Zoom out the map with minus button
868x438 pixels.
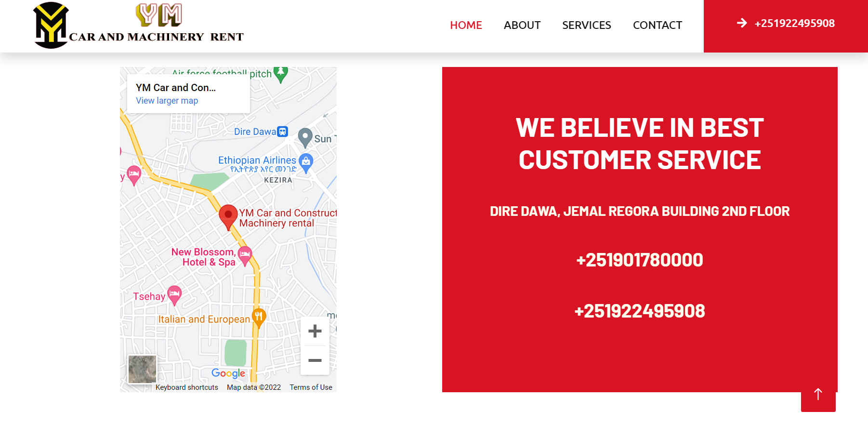tap(315, 360)
